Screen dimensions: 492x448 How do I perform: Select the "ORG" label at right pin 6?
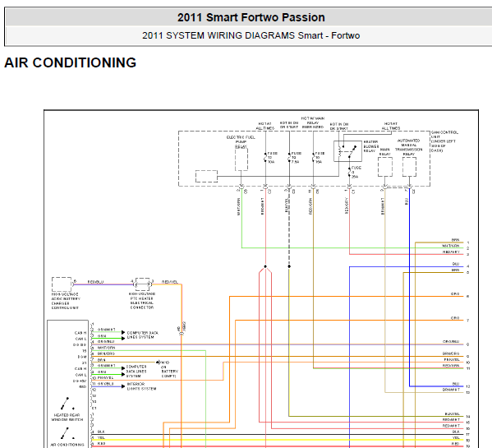pos(455,293)
